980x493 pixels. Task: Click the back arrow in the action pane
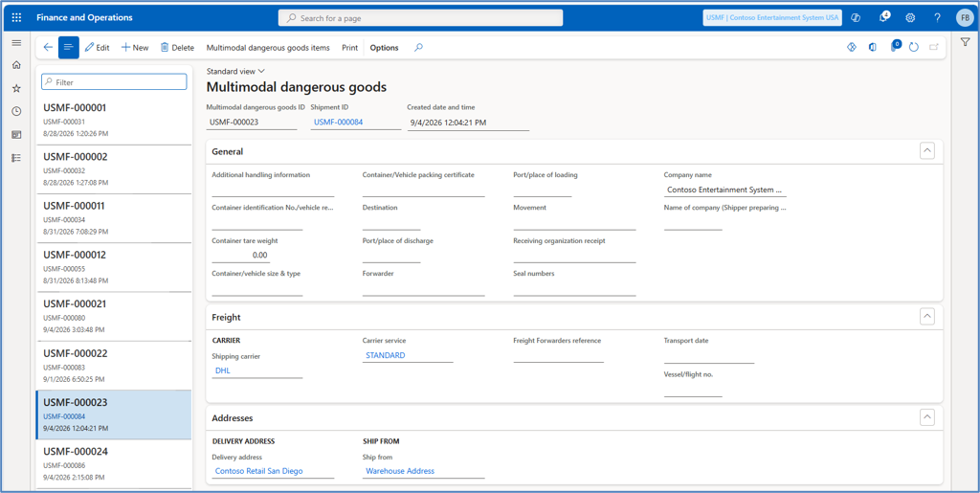click(48, 48)
